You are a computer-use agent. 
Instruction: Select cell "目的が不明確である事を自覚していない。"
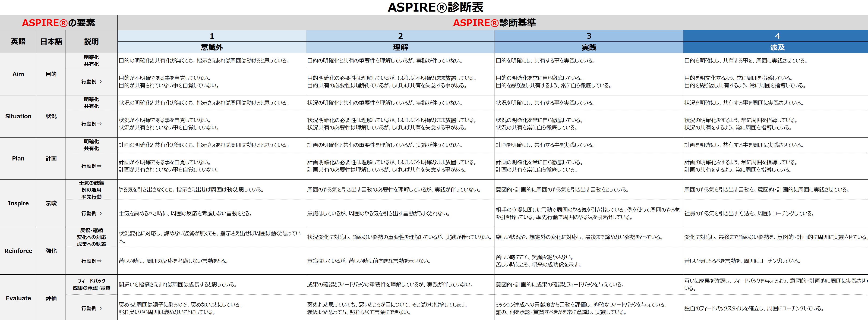tap(211, 82)
